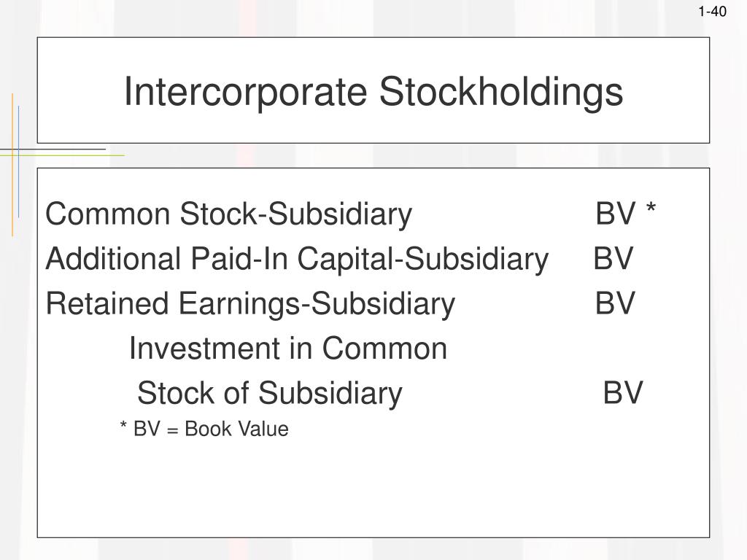747x560 pixels.
Task: Click BV beside Retained Earnings-Subsidiary
Action: click(x=615, y=303)
